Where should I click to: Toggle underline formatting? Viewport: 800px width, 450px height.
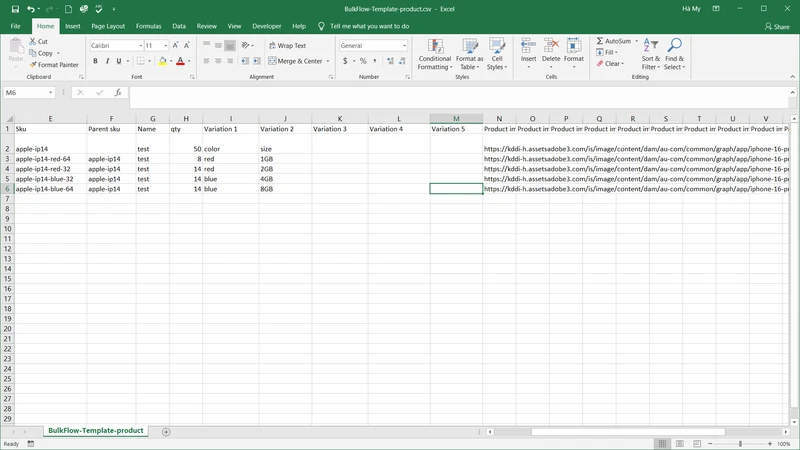click(x=119, y=61)
